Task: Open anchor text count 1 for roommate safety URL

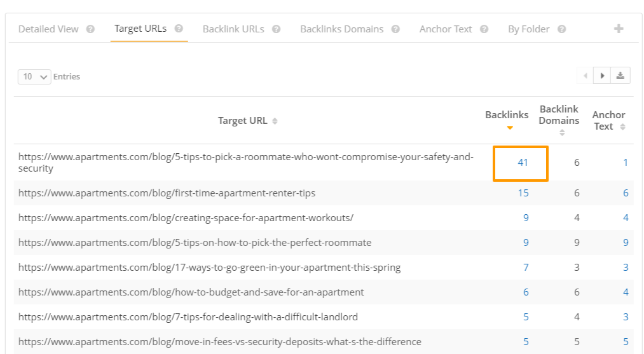Action: 626,163
